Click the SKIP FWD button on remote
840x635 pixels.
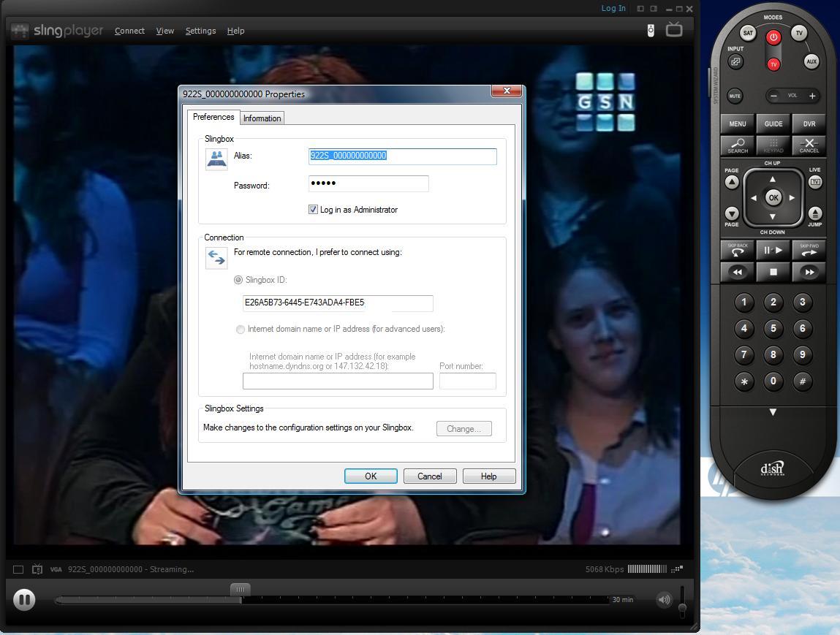coord(809,250)
